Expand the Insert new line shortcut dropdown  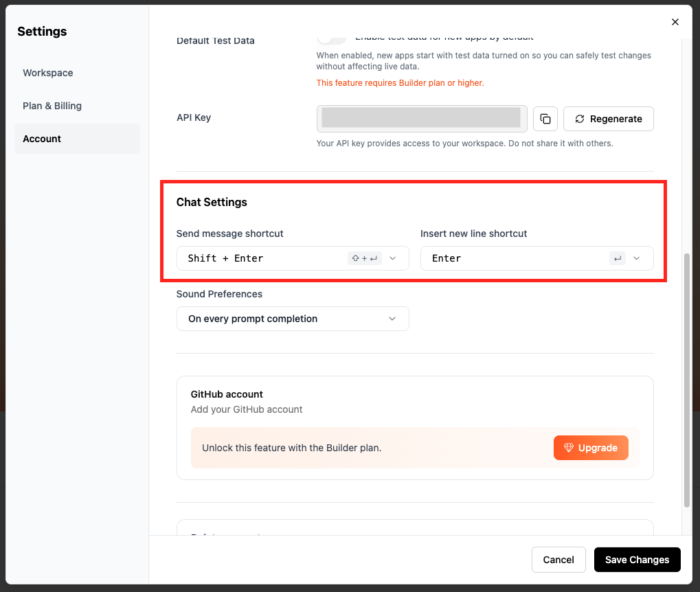click(x=537, y=258)
